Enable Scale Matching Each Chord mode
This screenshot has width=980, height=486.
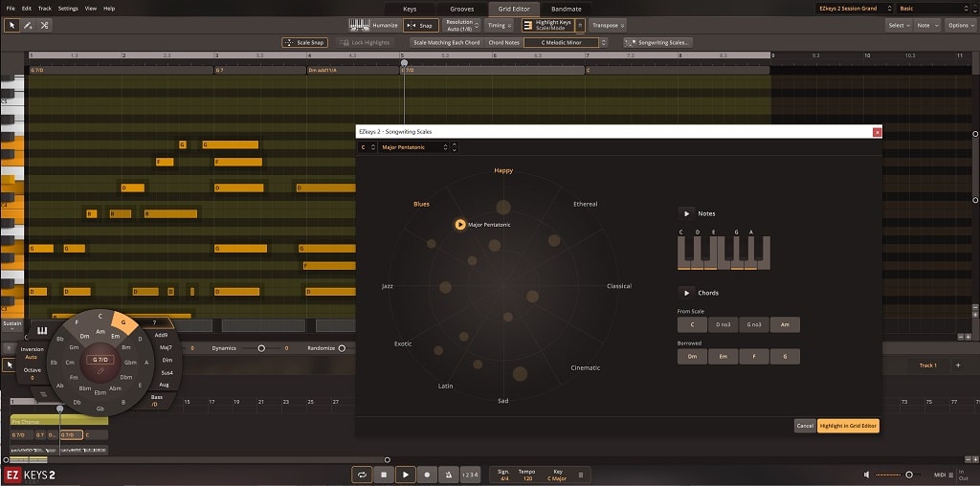click(x=446, y=42)
